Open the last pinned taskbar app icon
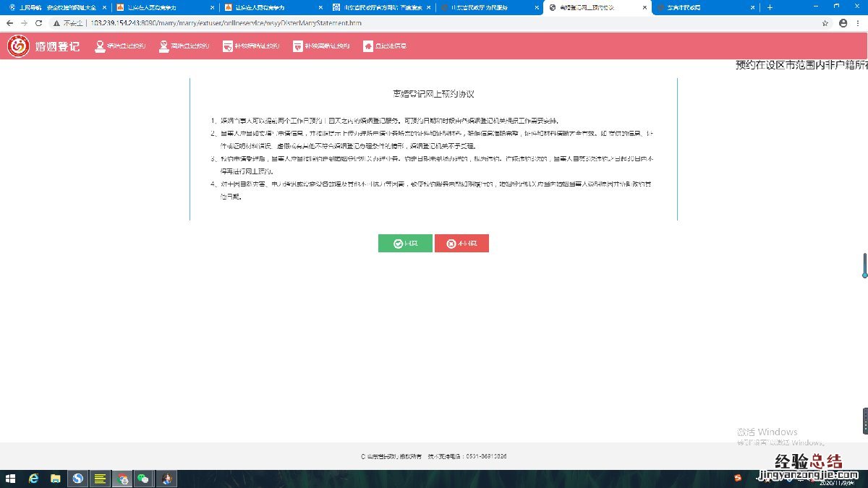 [166, 479]
